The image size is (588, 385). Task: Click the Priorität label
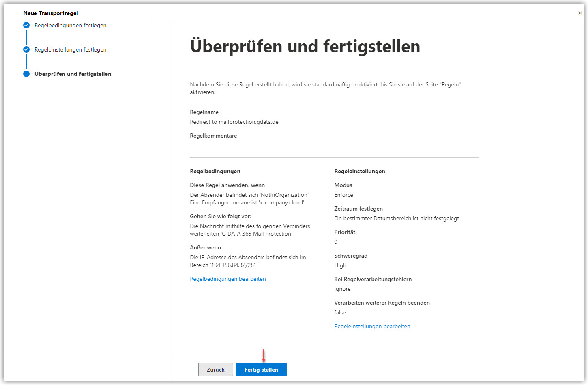point(345,232)
